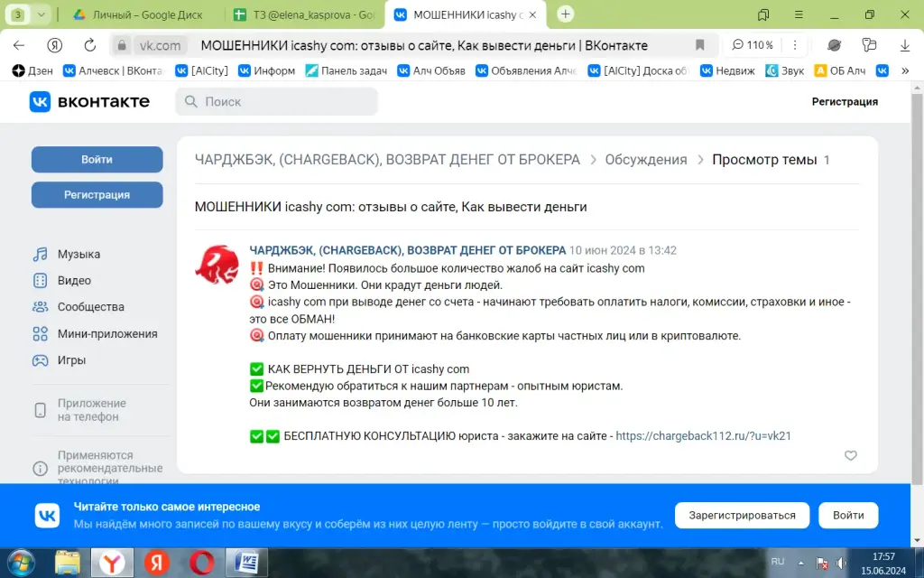
Task: Reload the page with the refresh icon
Action: click(89, 45)
